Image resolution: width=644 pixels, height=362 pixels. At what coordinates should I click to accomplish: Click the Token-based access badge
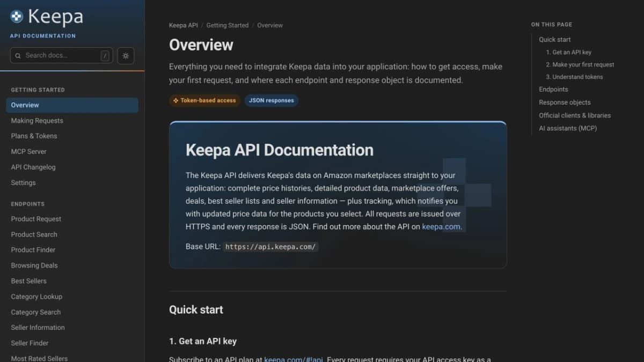click(x=204, y=100)
